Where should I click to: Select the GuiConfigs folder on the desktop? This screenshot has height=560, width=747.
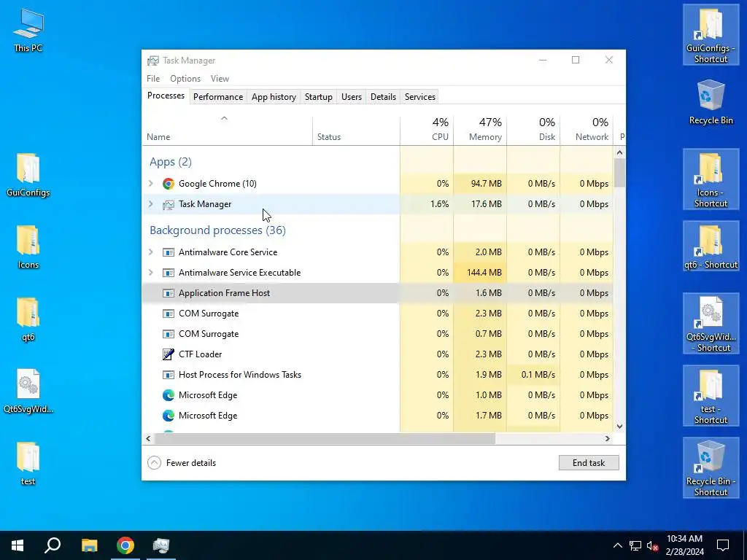pyautogui.click(x=28, y=175)
